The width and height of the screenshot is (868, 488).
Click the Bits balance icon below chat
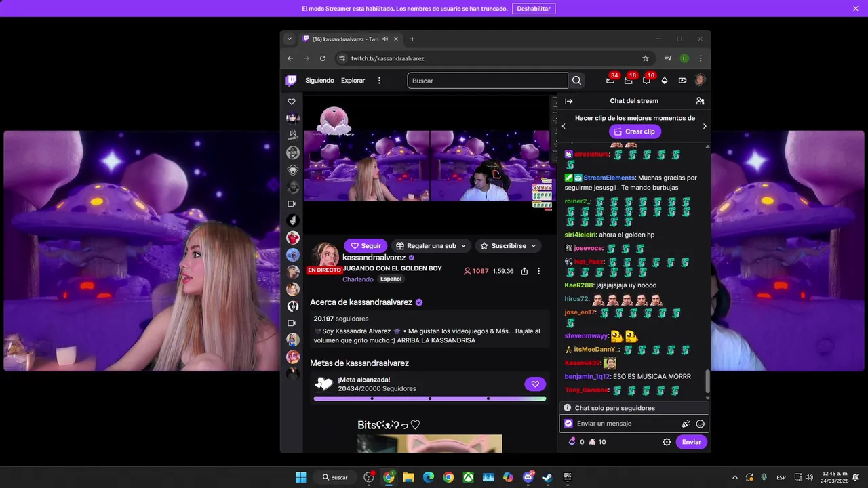[572, 442]
